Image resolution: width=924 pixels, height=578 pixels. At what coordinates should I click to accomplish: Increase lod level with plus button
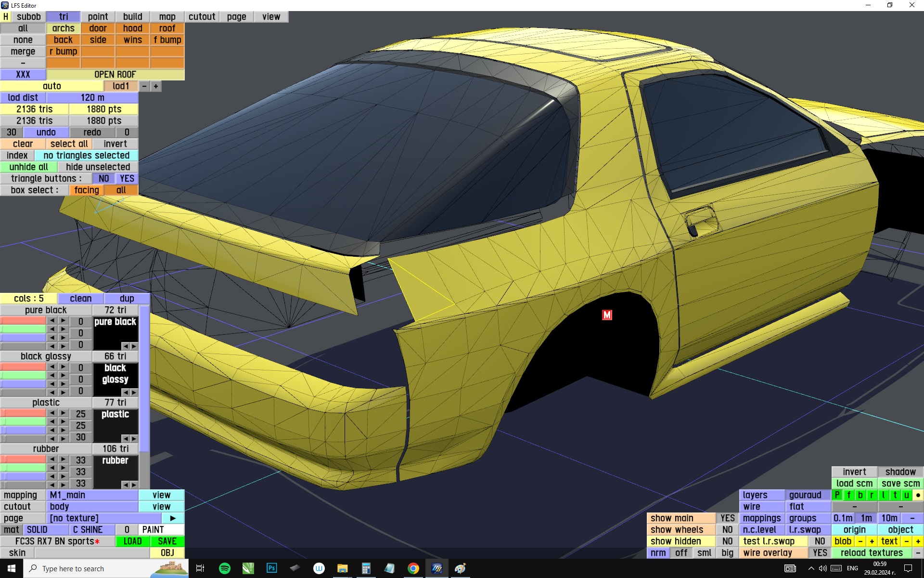[x=156, y=86]
